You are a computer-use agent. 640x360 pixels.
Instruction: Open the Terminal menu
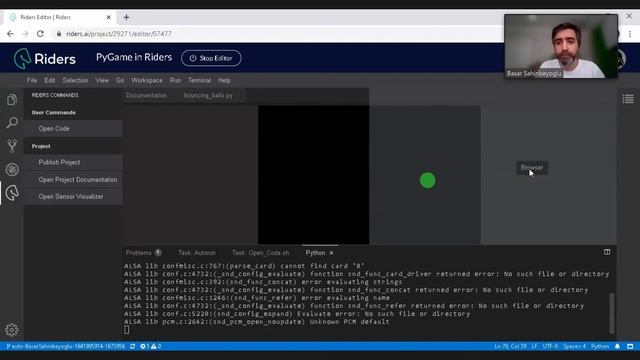click(x=200, y=80)
